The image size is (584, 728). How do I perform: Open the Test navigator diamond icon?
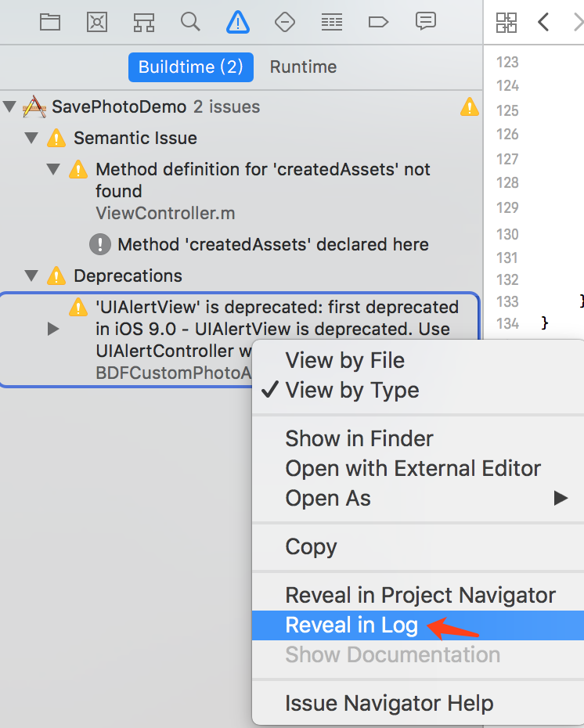pyautogui.click(x=285, y=22)
